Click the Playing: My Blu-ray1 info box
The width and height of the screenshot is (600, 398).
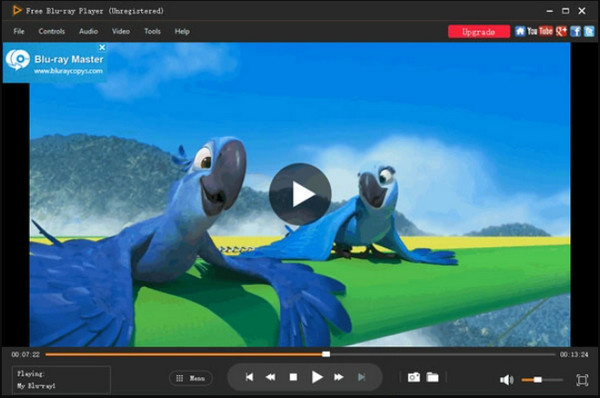[62, 380]
